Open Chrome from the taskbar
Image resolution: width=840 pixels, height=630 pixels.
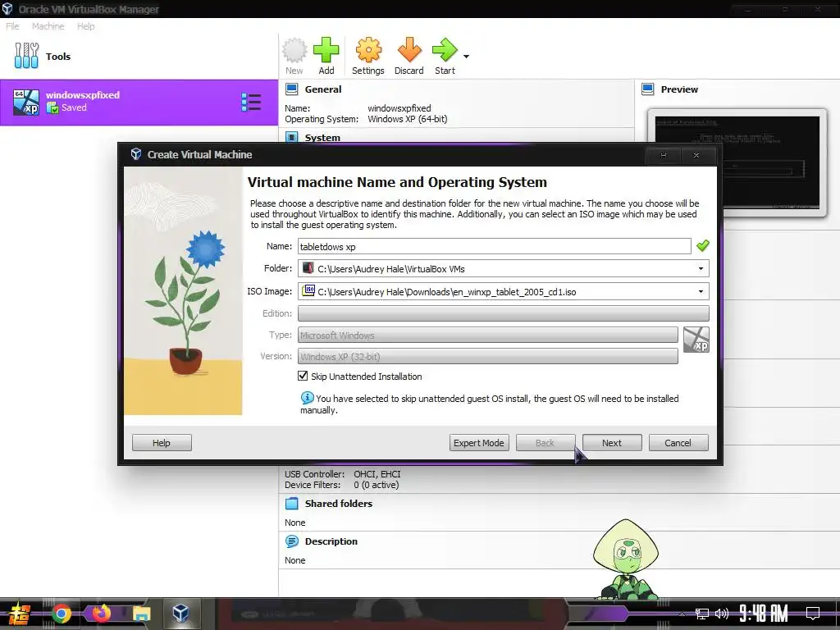[x=62, y=614]
